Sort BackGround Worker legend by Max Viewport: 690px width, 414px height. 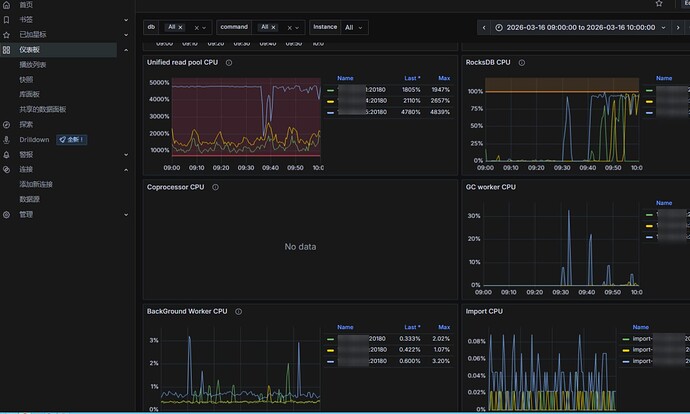444,327
